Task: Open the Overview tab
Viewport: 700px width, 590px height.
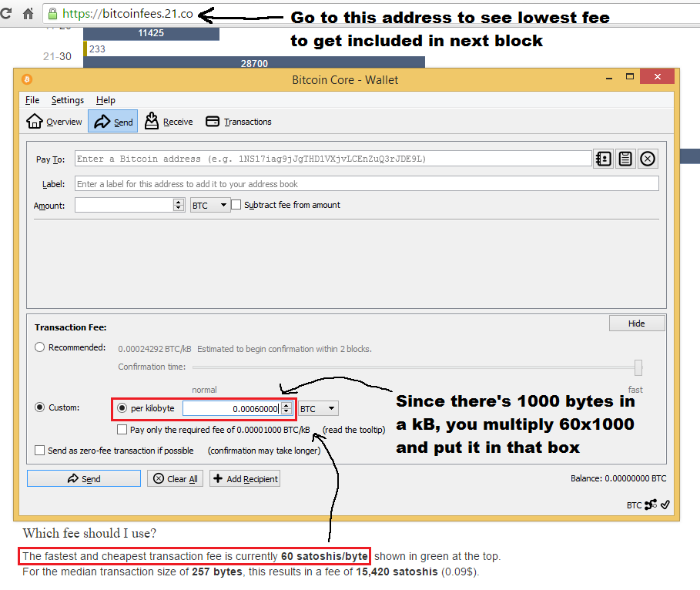Action: point(55,122)
